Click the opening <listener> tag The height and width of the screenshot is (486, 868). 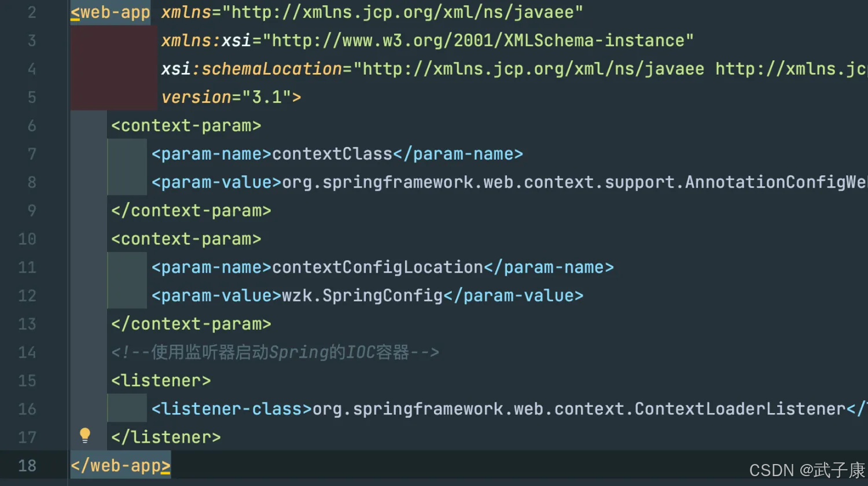[x=161, y=381]
